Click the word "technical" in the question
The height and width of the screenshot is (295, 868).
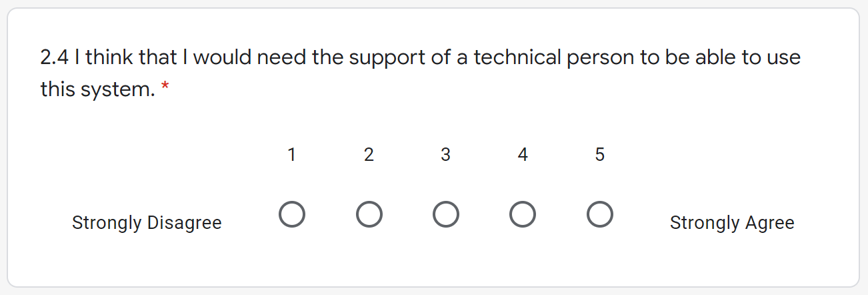pyautogui.click(x=517, y=58)
